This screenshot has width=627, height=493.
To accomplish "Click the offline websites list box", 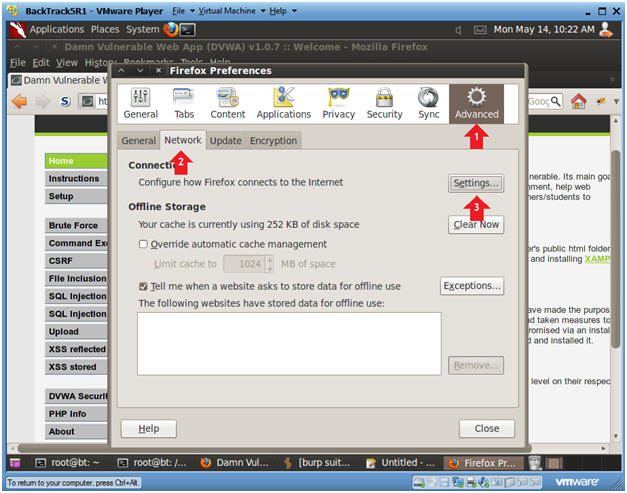I will click(x=289, y=344).
